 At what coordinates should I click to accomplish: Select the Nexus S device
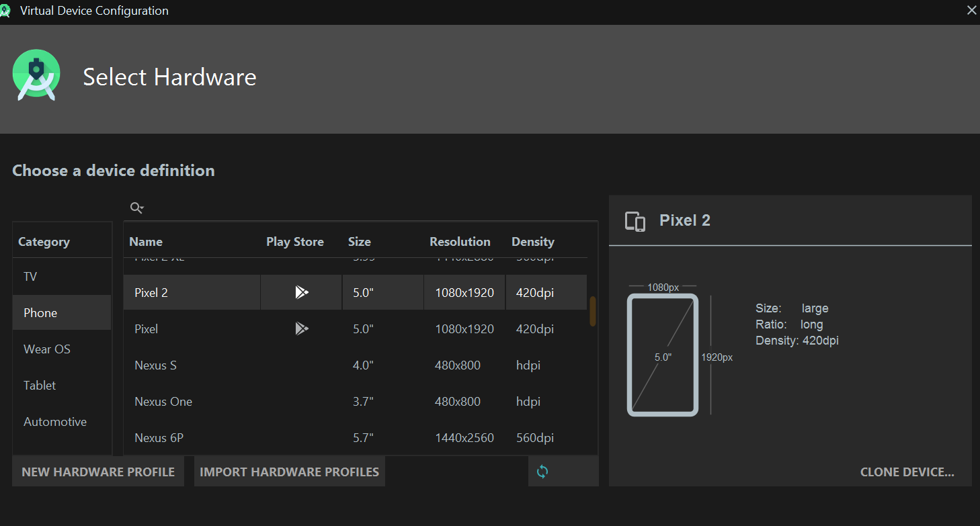click(x=155, y=365)
